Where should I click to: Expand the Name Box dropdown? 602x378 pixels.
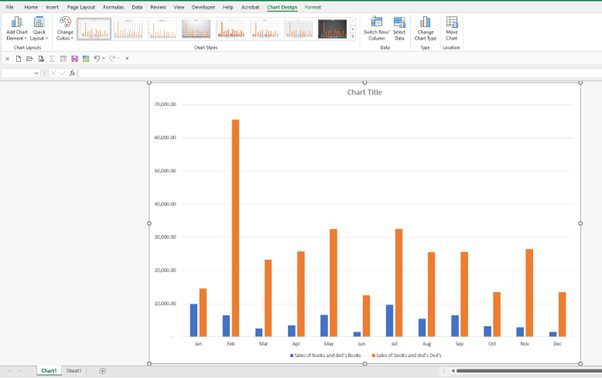coord(36,73)
